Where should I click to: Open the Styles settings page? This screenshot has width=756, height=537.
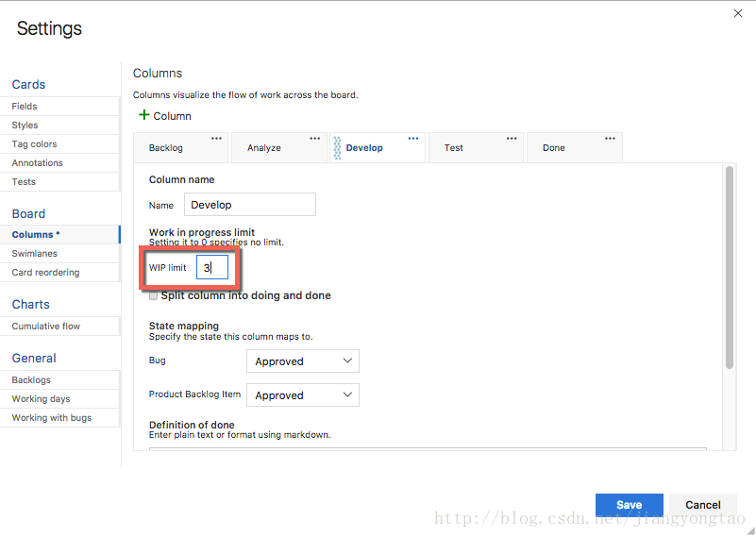pyautogui.click(x=59, y=126)
